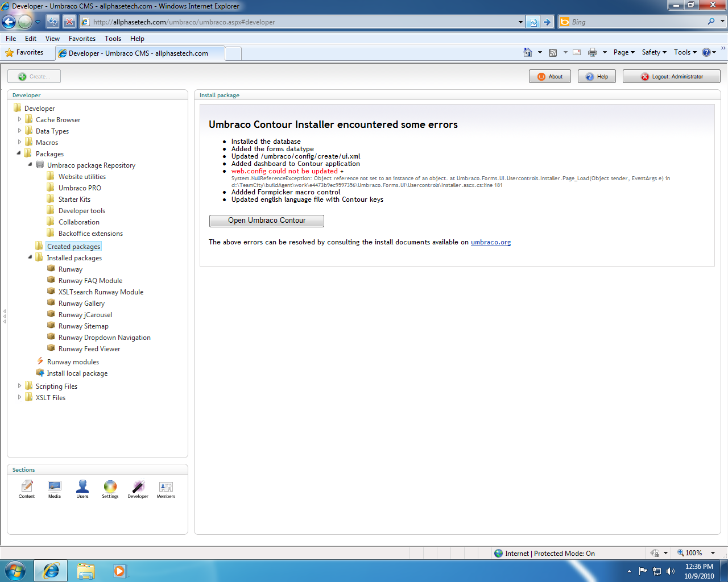This screenshot has height=582, width=728.
Task: Open the Favorites menu
Action: tap(82, 39)
